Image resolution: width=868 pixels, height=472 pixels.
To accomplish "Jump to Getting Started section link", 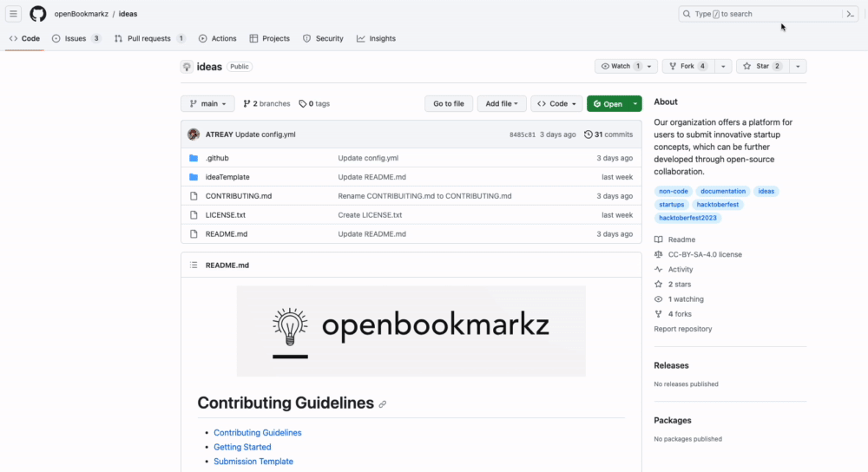I will click(242, 447).
